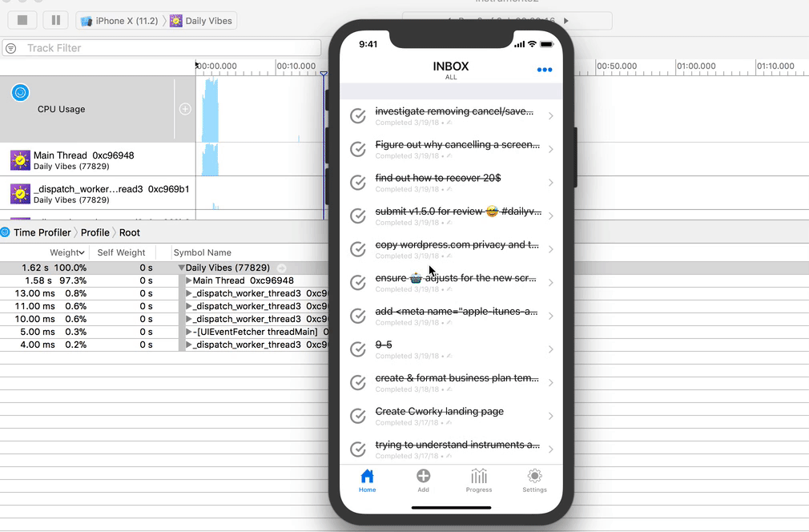
Task: Expand the 13.00 ms _dispatch_worker_thread3 row
Action: point(189,293)
